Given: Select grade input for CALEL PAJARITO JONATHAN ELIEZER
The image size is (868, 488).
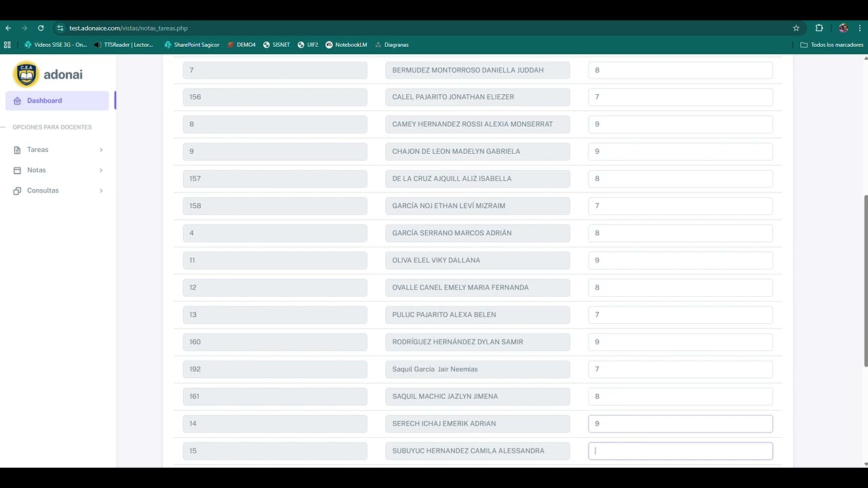Looking at the screenshot, I should [x=680, y=97].
